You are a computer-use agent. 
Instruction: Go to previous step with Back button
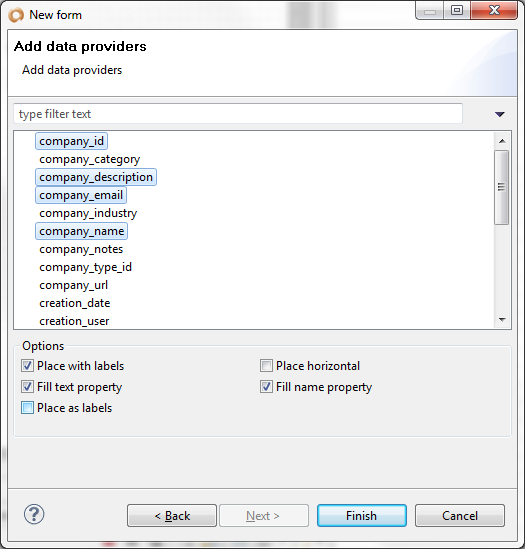point(172,515)
